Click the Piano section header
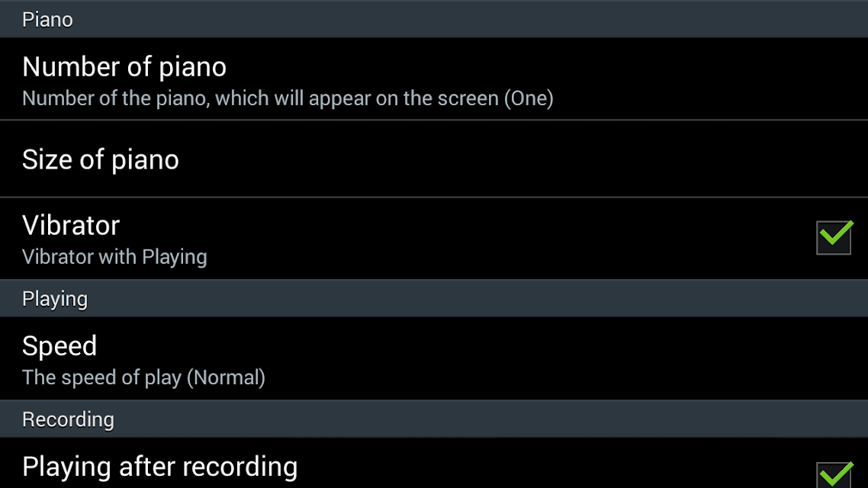The height and width of the screenshot is (488, 868). point(47,19)
